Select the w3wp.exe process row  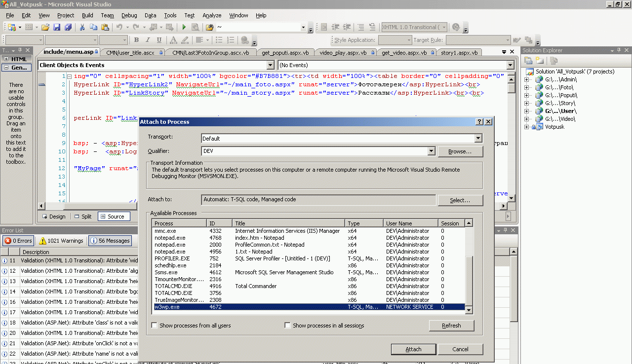[309, 307]
